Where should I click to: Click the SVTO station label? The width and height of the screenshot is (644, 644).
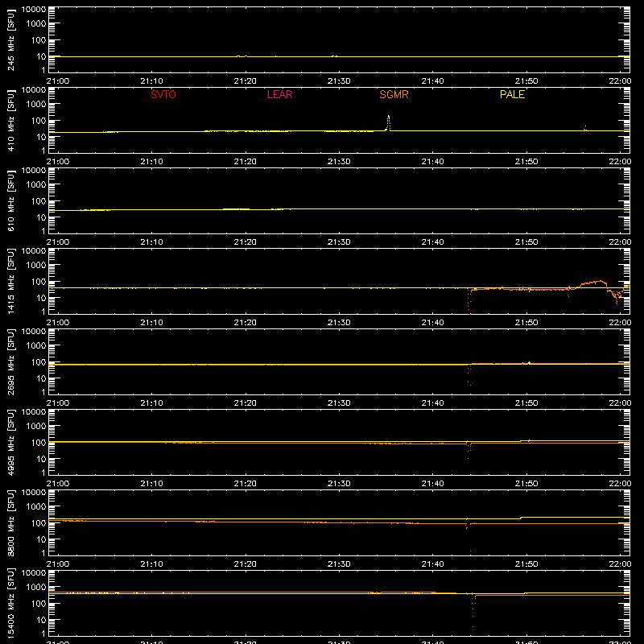click(163, 94)
